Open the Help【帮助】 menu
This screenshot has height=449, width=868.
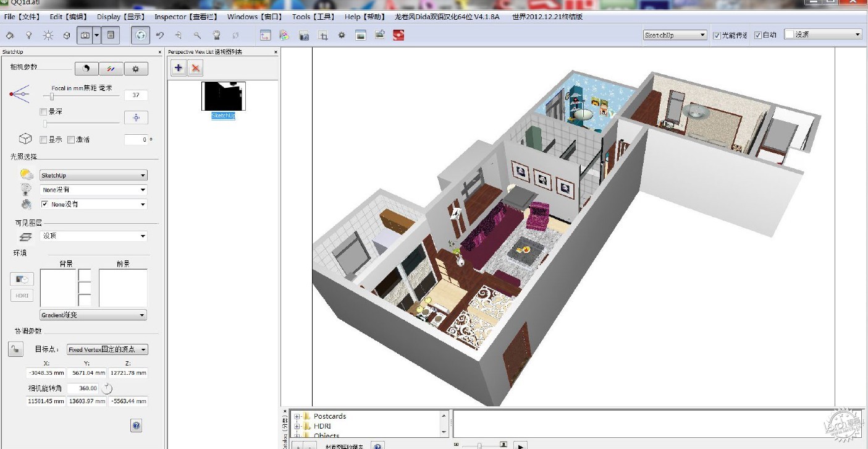(364, 17)
